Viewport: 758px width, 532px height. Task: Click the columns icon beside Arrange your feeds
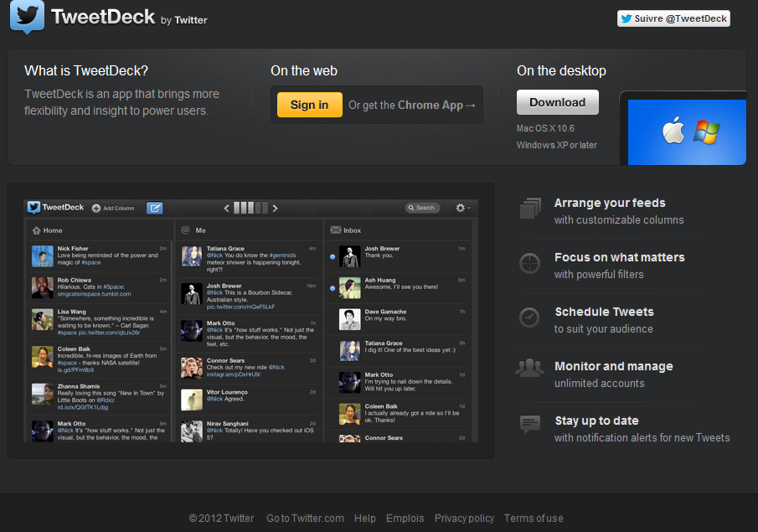530,209
